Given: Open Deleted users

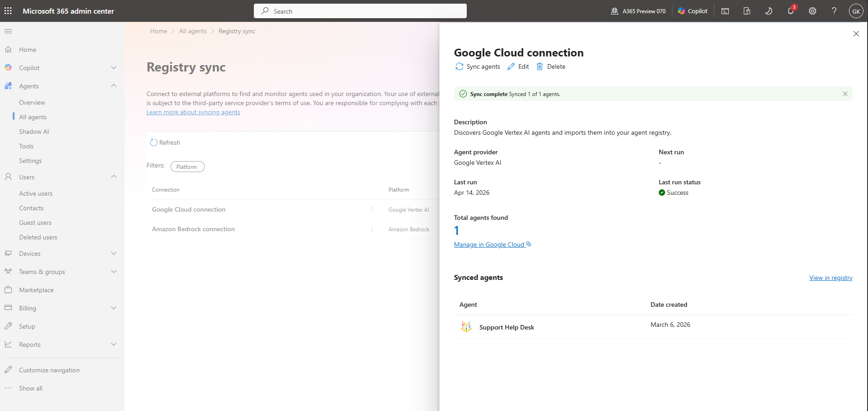Looking at the screenshot, I should click(x=38, y=237).
